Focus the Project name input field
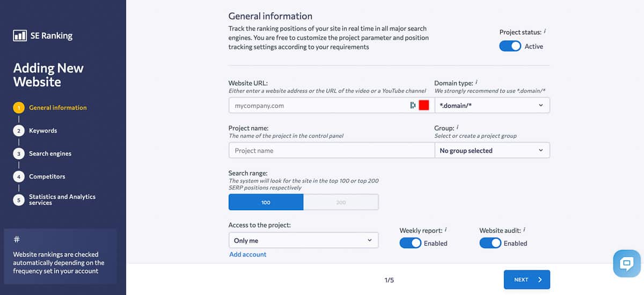644x295 pixels. pos(331,151)
